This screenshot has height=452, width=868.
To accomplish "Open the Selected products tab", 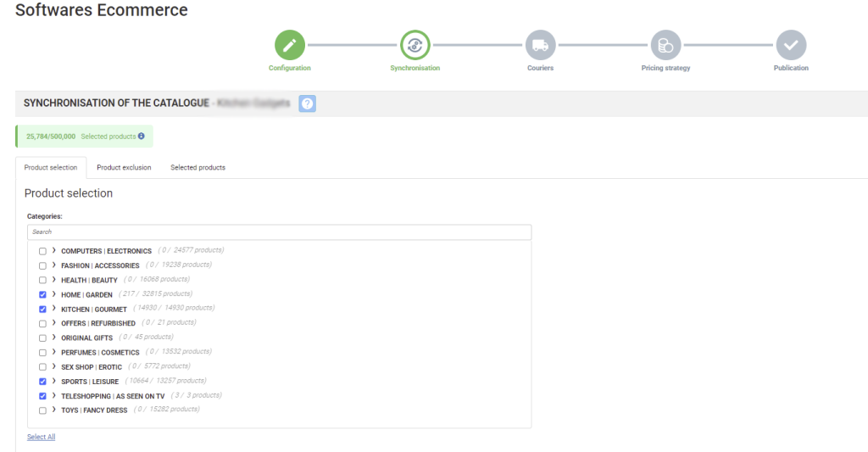I will 198,168.
